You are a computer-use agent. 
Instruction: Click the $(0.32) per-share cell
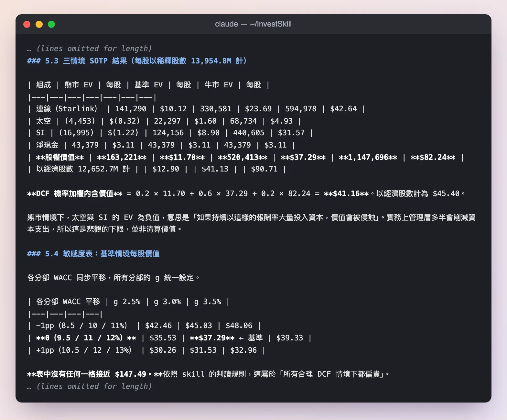tap(124, 121)
